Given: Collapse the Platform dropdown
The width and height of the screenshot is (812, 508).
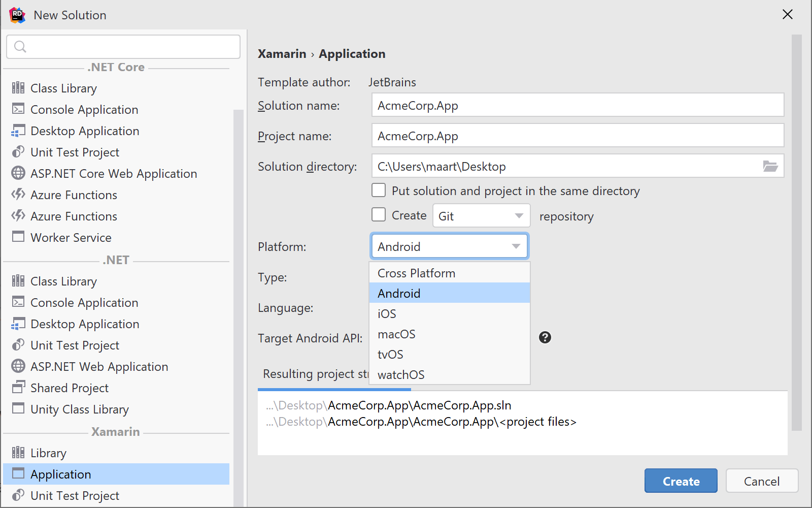Looking at the screenshot, I should [450, 246].
